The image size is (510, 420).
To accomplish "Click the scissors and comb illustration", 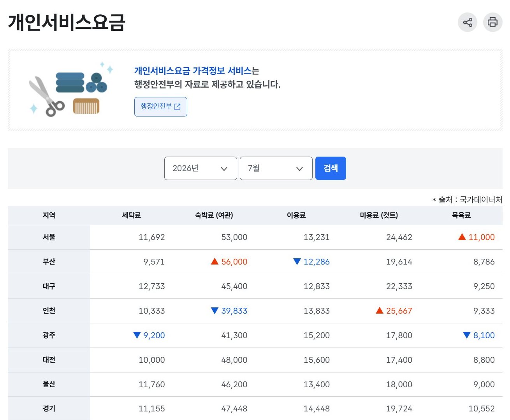I will 71,89.
